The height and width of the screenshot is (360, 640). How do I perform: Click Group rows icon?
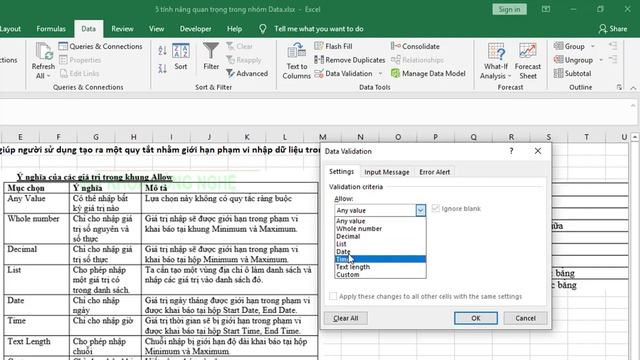pyautogui.click(x=569, y=46)
